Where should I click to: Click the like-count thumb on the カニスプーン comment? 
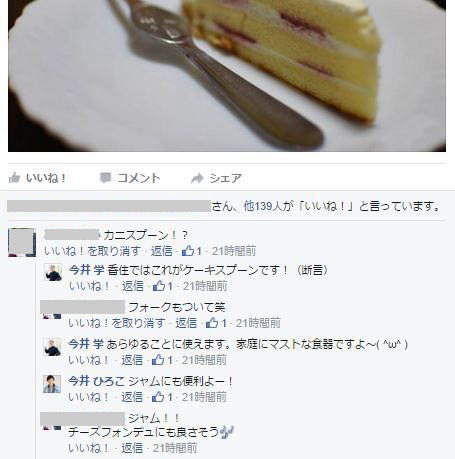click(188, 251)
